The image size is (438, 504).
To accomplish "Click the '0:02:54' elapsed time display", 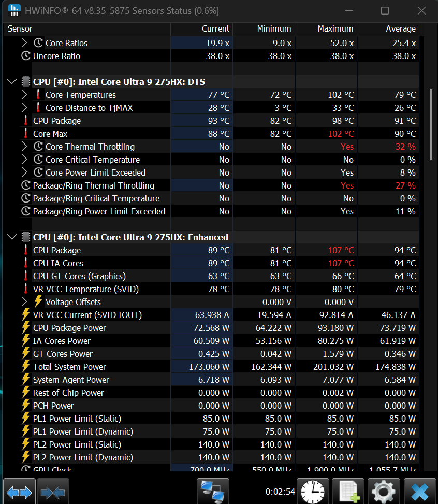I will point(280,492).
